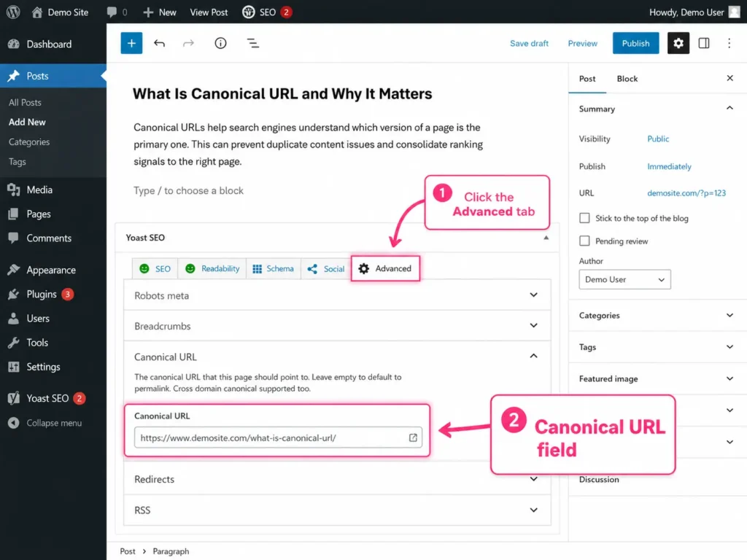The width and height of the screenshot is (747, 560).
Task: Redo the last edit
Action: [x=188, y=43]
